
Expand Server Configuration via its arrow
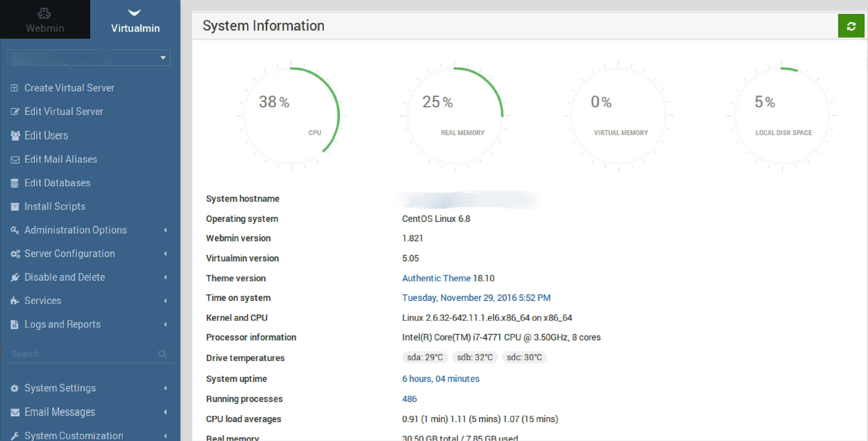point(165,254)
